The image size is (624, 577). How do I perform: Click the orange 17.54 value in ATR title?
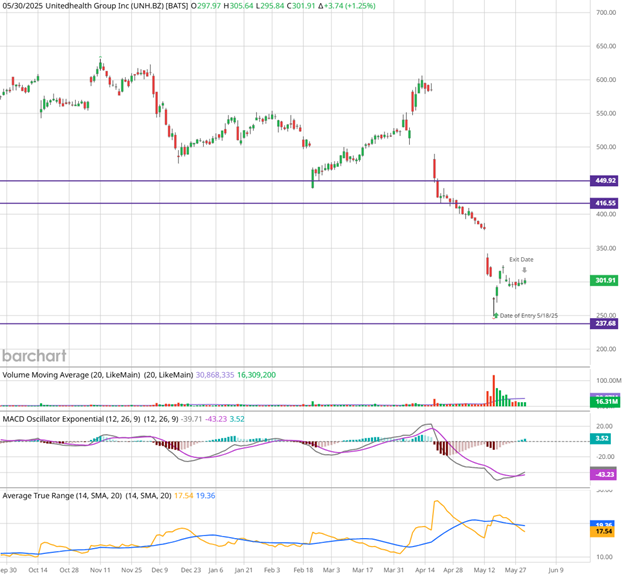coord(184,495)
